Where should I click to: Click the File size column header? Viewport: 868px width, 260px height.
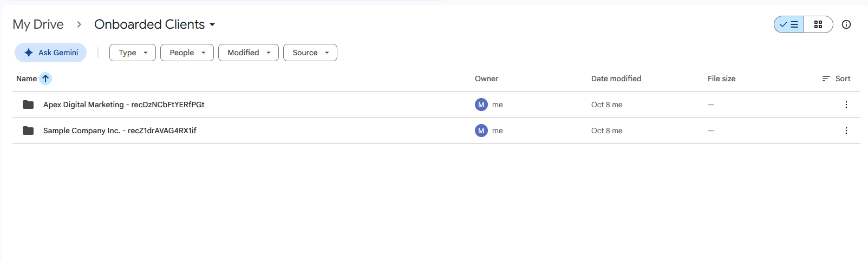click(x=721, y=79)
